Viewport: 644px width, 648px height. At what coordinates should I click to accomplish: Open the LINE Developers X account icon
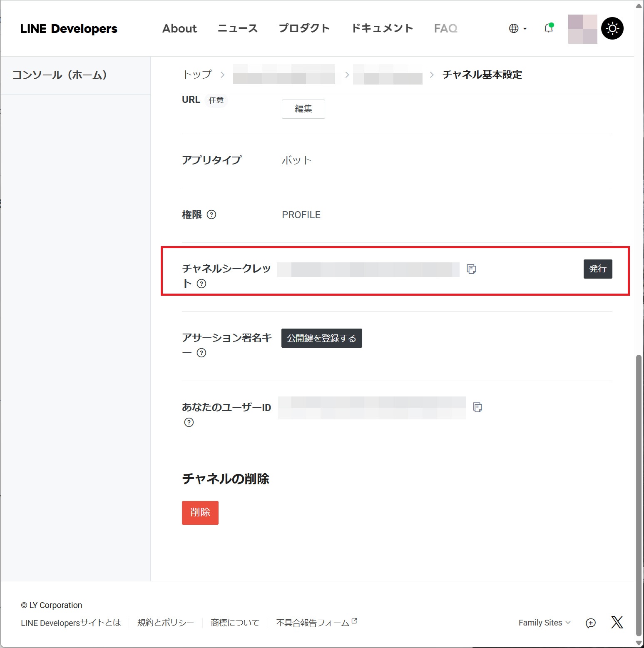point(617,622)
